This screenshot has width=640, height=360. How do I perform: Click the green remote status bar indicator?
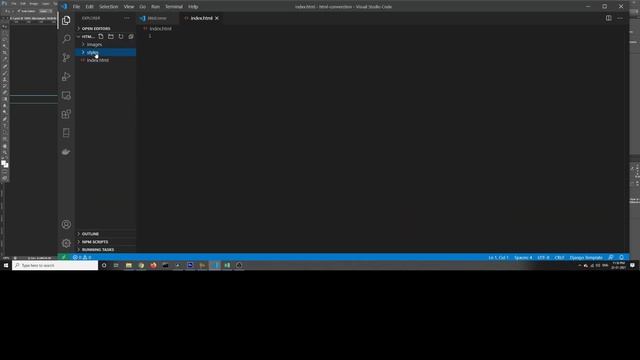(x=64, y=257)
